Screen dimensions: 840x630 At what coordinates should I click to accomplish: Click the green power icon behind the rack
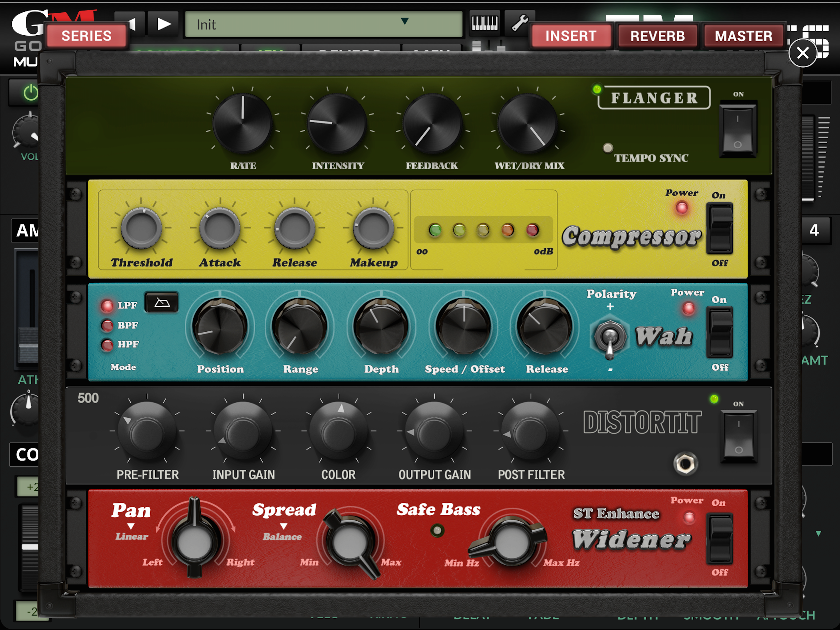tap(30, 93)
